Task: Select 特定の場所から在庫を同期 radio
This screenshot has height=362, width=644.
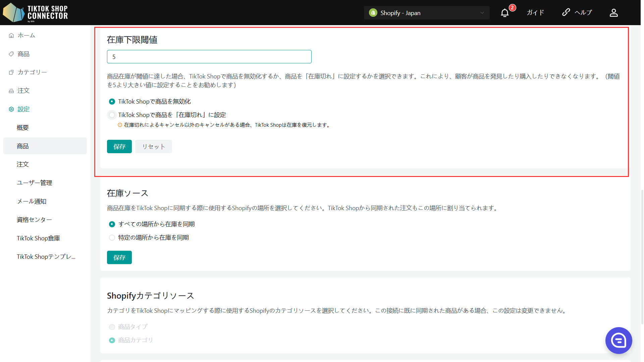Action: [x=112, y=238]
